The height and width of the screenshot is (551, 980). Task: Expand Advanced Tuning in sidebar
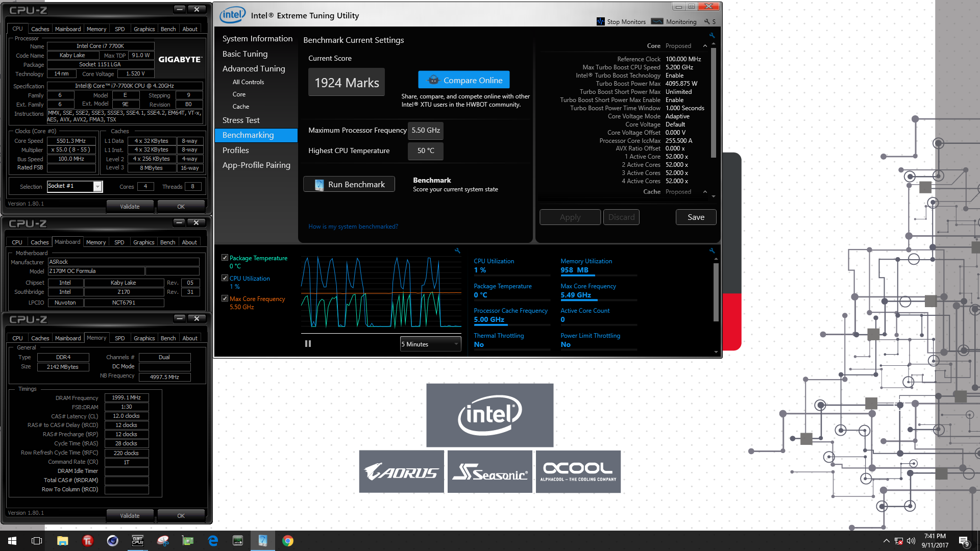pyautogui.click(x=254, y=68)
